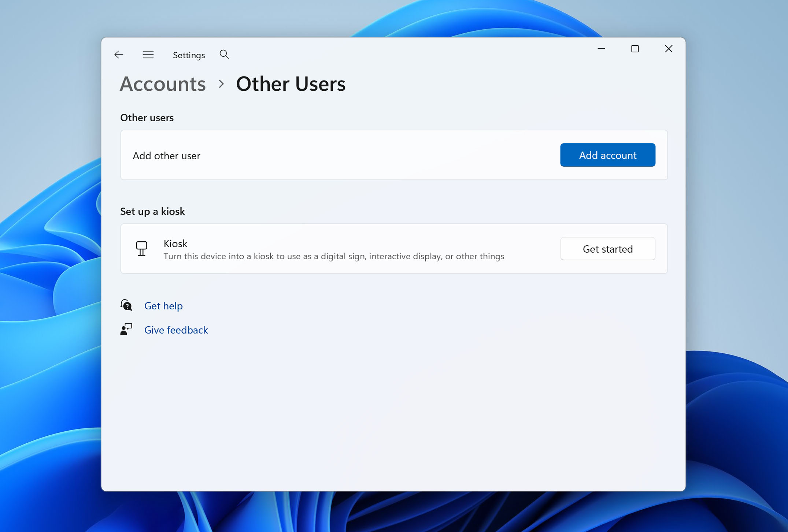Image resolution: width=788 pixels, height=532 pixels.
Task: Open the Accounts breadcrumb link
Action: [x=162, y=84]
